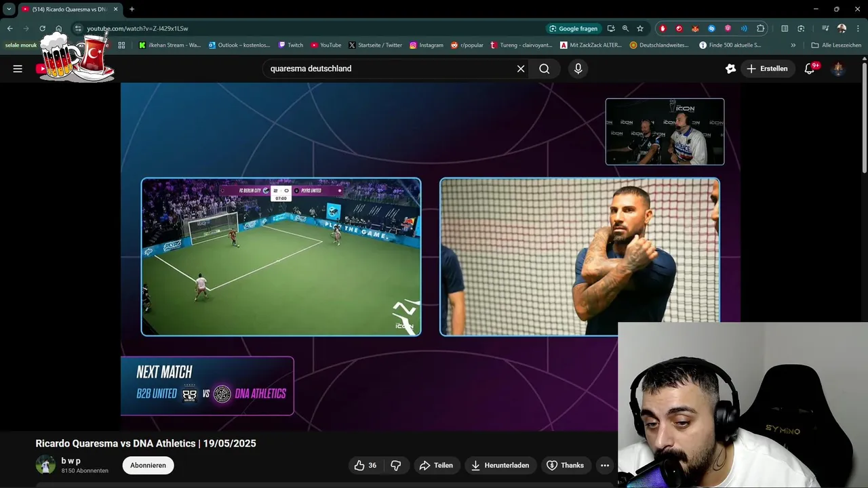The width and height of the screenshot is (868, 488).
Task: Click the Google Lens screenshot icon in toolbar
Action: point(801,28)
